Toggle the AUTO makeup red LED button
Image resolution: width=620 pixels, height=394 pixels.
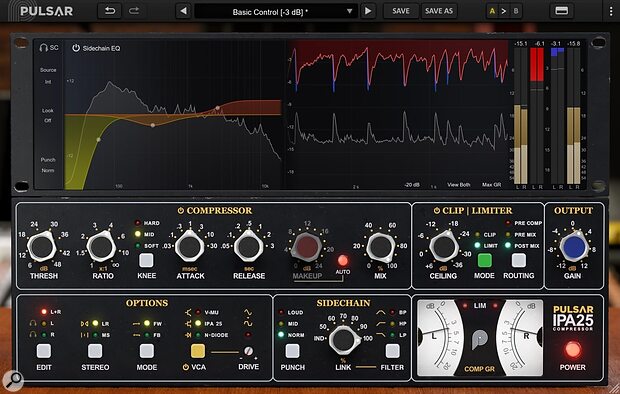[342, 260]
